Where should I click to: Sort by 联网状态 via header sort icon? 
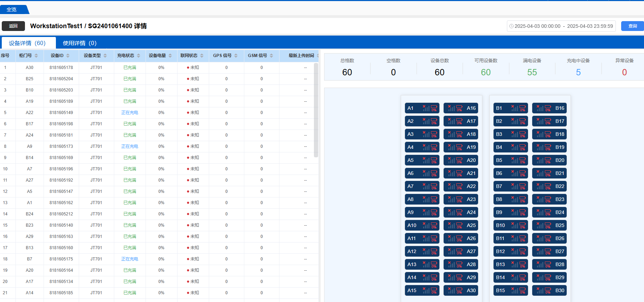[x=202, y=56]
